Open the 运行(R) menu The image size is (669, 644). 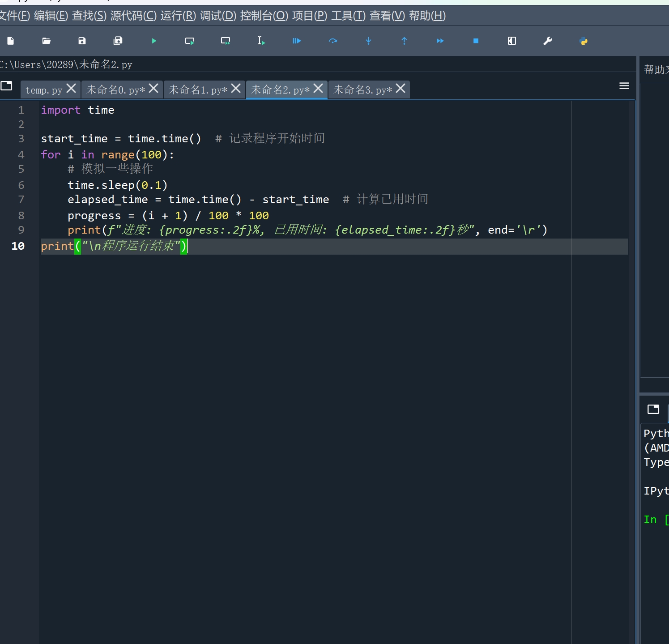click(x=178, y=16)
